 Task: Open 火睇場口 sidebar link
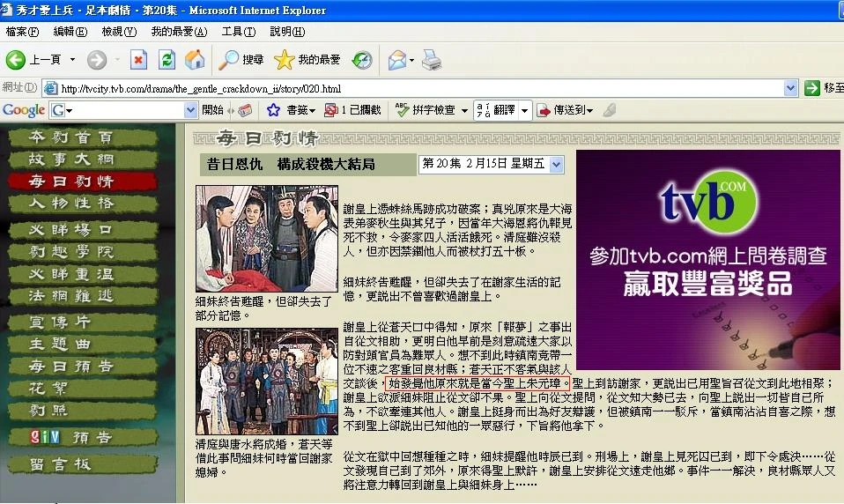(x=83, y=230)
